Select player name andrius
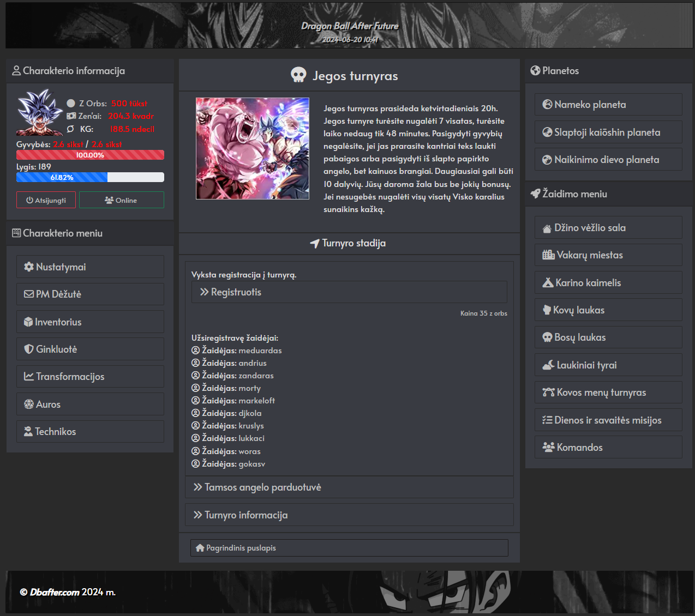This screenshot has width=695, height=616. pos(253,363)
